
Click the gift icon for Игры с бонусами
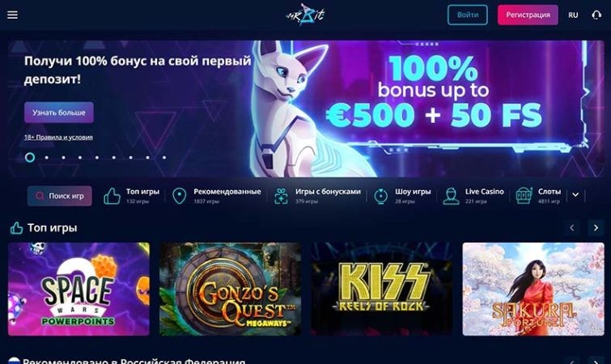tap(281, 196)
